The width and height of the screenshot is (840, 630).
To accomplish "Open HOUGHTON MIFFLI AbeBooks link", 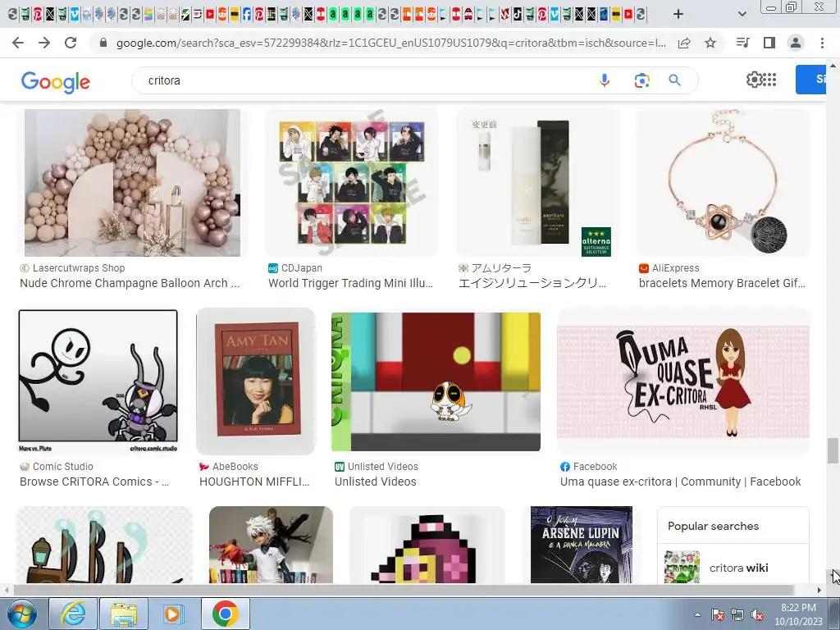I will pyautogui.click(x=254, y=482).
